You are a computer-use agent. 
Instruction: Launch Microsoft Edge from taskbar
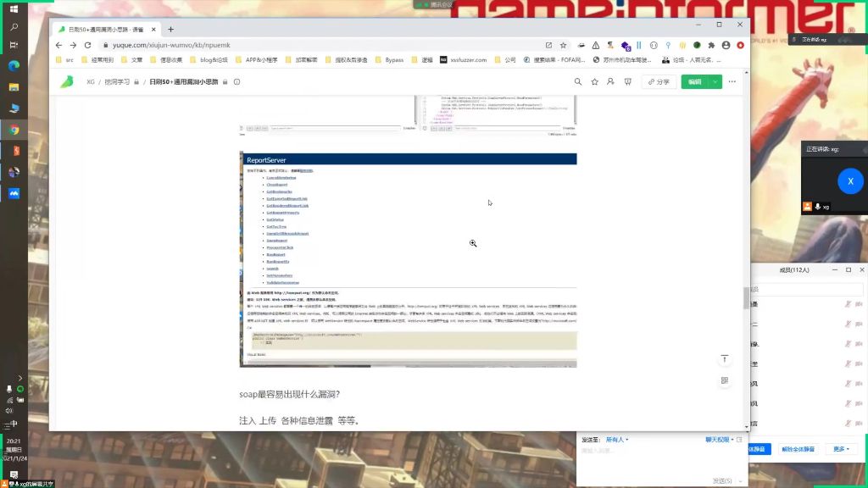(x=14, y=66)
